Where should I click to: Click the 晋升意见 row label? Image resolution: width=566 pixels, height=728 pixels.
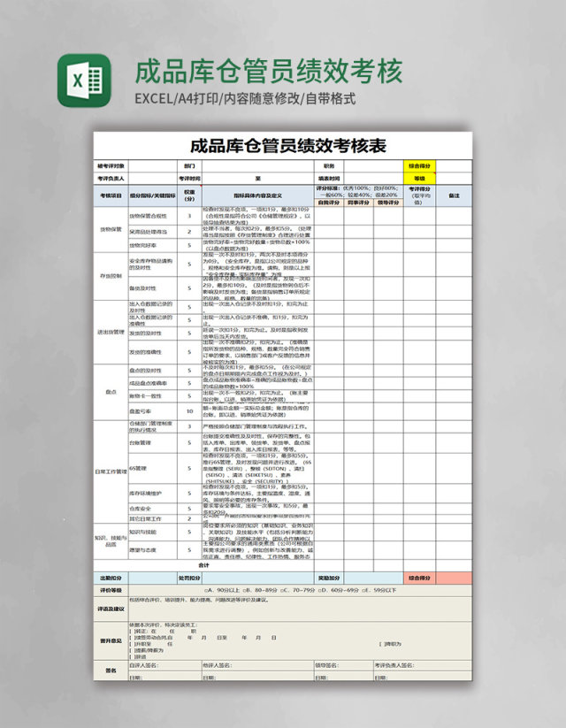111,640
